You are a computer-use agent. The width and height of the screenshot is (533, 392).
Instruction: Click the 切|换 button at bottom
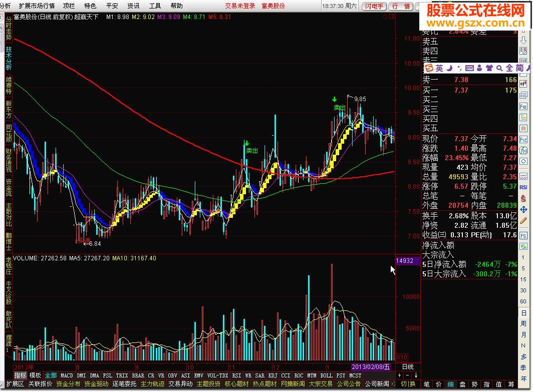(408, 384)
